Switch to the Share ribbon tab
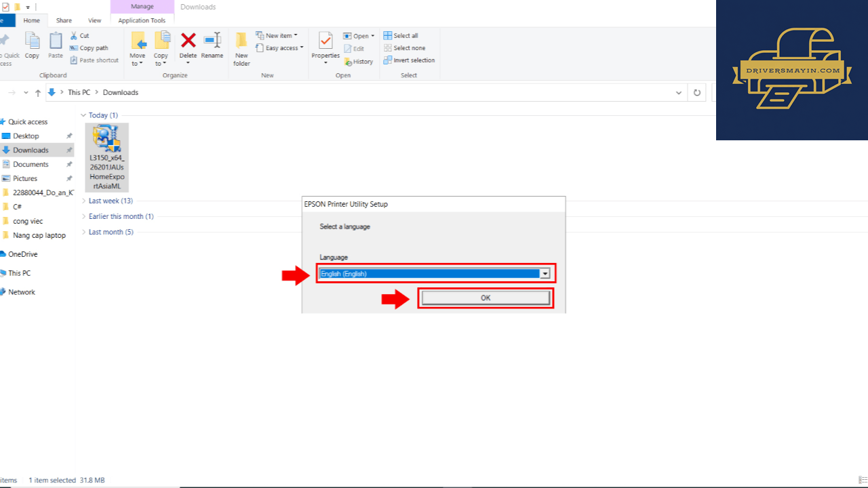This screenshot has width=868, height=488. 64,20
